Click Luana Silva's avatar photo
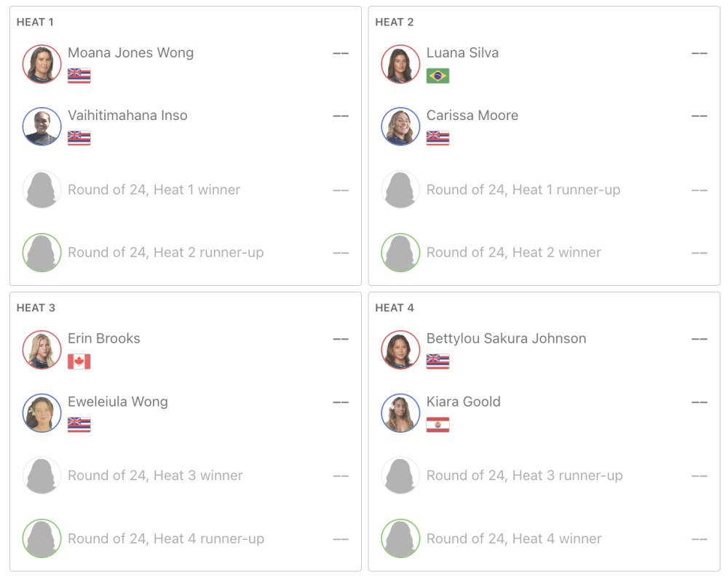Image resolution: width=728 pixels, height=582 pixels. [400, 64]
